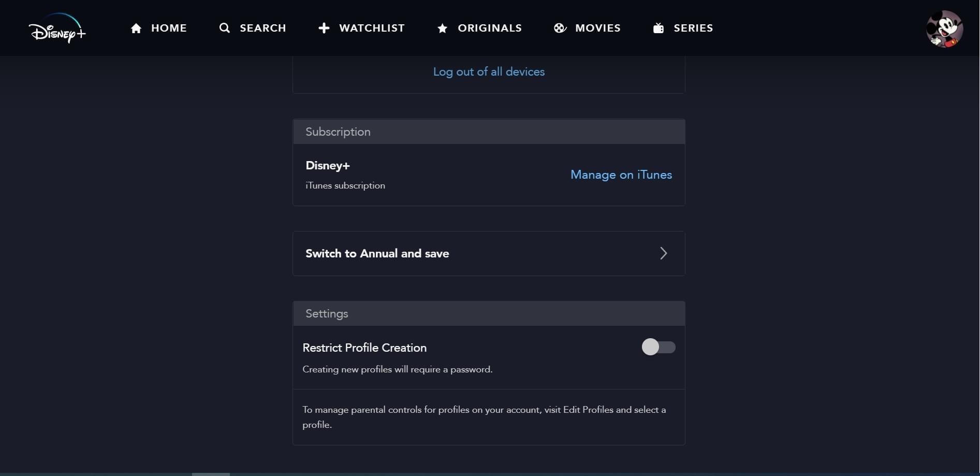Click the Settings section header
The width and height of the screenshot is (980, 476).
click(489, 313)
